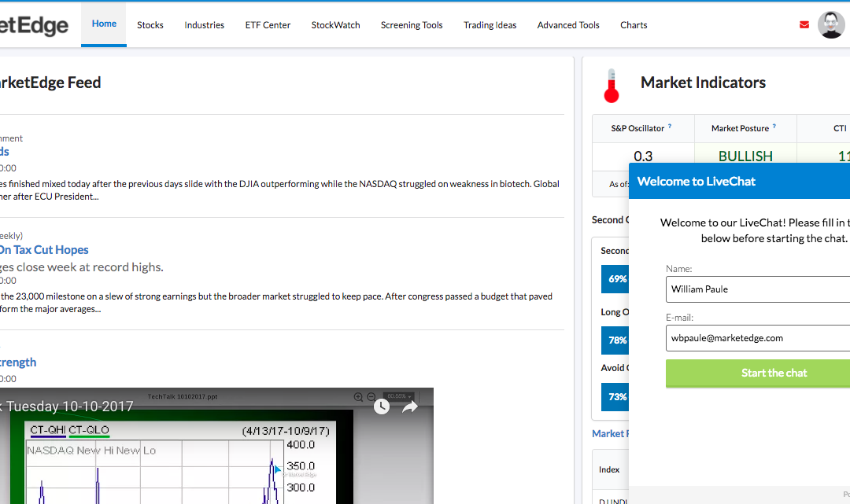
Task: Click the CTI column header
Action: 840,128
